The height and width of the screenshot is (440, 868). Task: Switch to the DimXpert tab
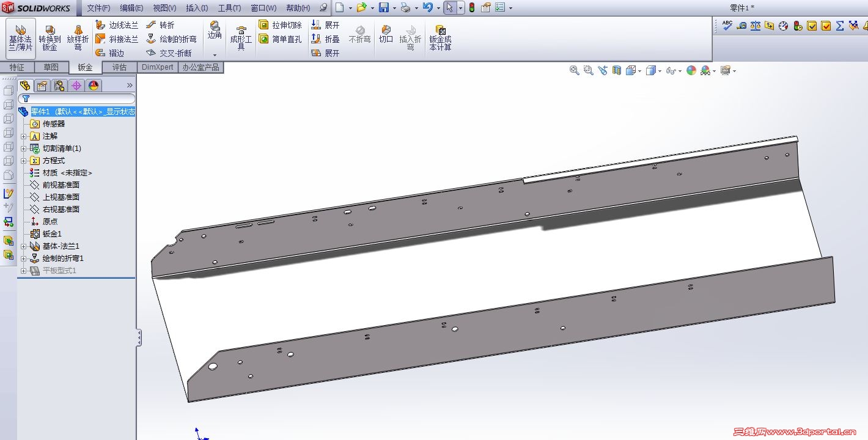(x=158, y=67)
